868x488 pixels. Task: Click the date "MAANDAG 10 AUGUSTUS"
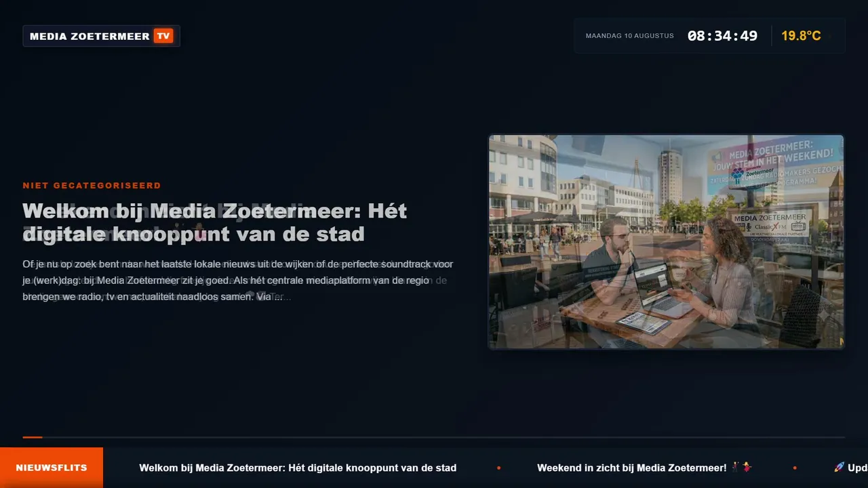click(x=630, y=36)
